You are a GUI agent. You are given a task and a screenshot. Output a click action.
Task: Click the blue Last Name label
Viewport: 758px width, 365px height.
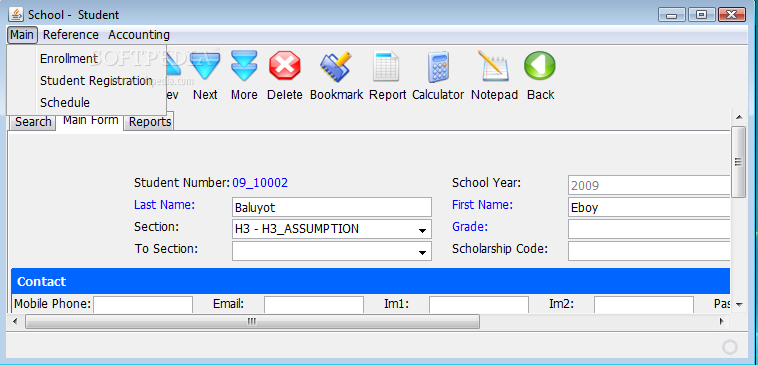(164, 205)
